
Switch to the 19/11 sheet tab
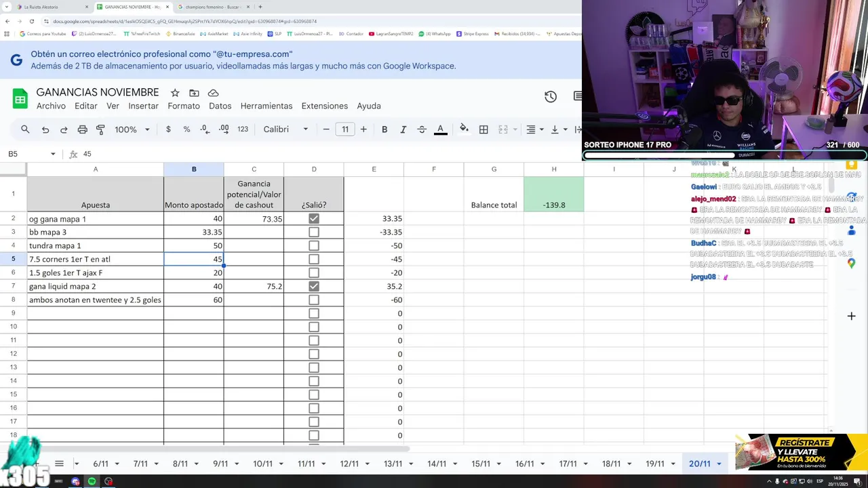pyautogui.click(x=654, y=464)
